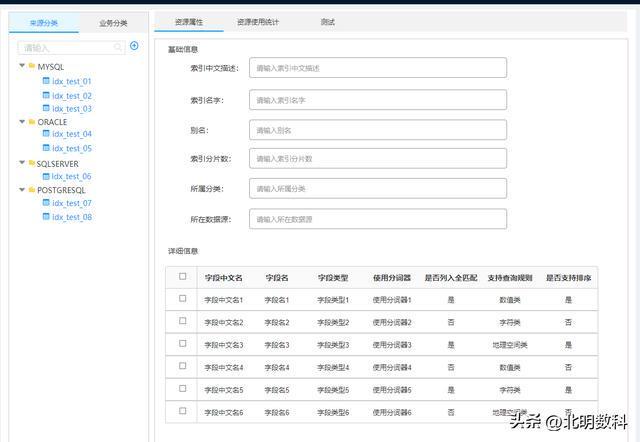The width and height of the screenshot is (640, 442).
Task: Click the cell 字段中文名5
Action: tap(224, 390)
